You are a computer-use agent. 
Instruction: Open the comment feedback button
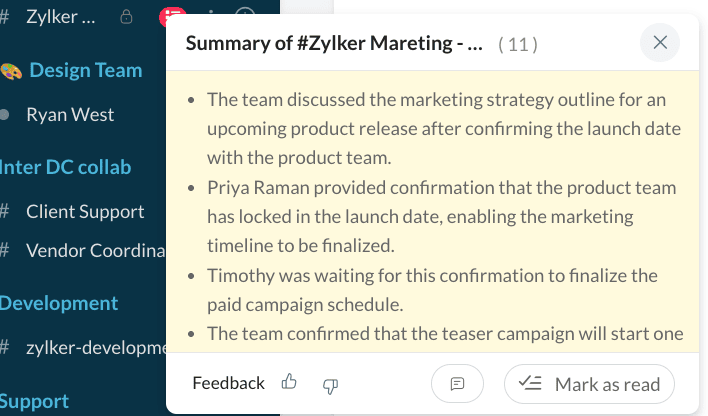click(457, 383)
